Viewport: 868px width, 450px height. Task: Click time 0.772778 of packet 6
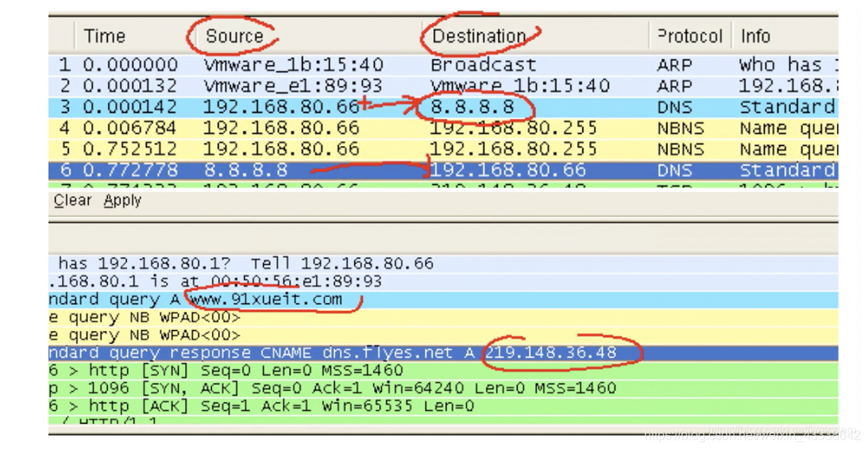130,170
